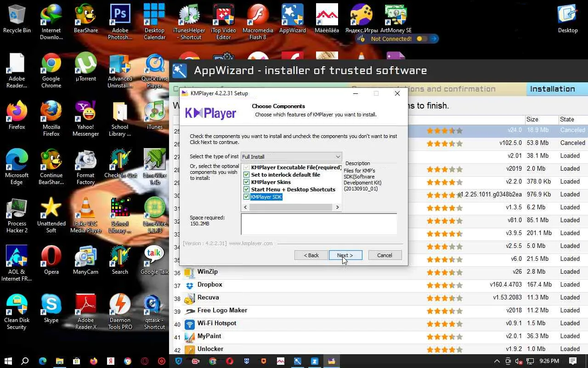
Task: Select the ManyCam desktop icon
Action: pyautogui.click(x=86, y=260)
